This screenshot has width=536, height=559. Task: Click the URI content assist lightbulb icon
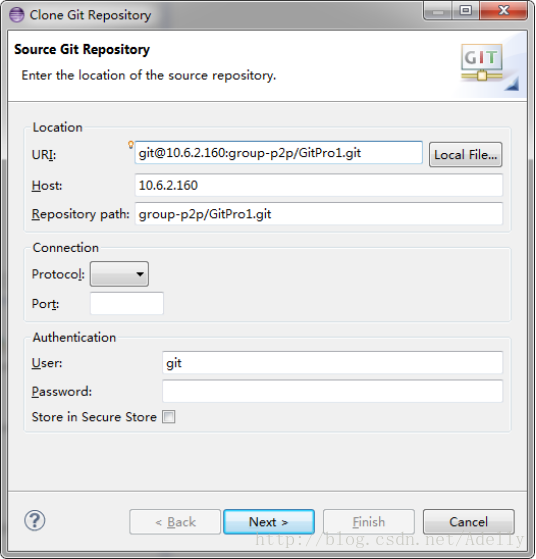[x=131, y=144]
